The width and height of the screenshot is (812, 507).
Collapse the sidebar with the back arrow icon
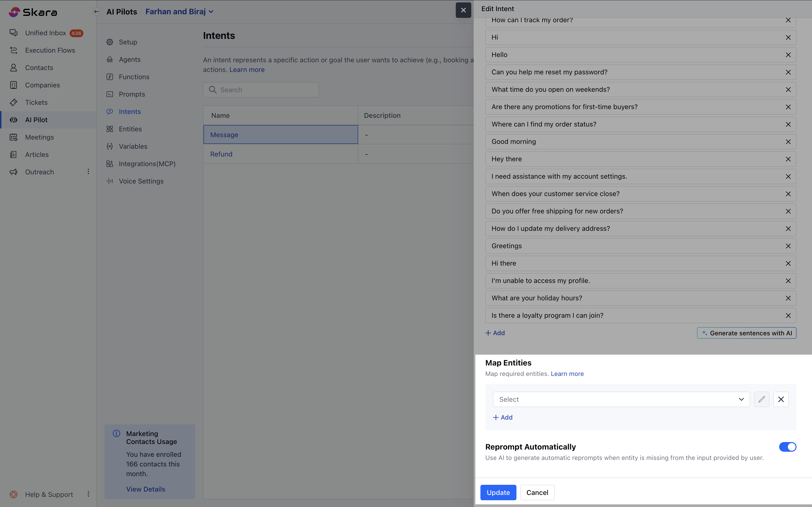coord(97,12)
